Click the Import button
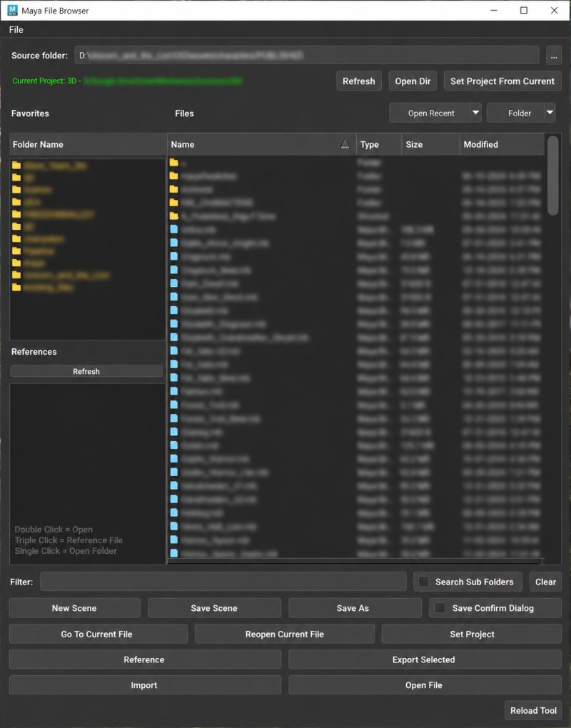 point(146,685)
